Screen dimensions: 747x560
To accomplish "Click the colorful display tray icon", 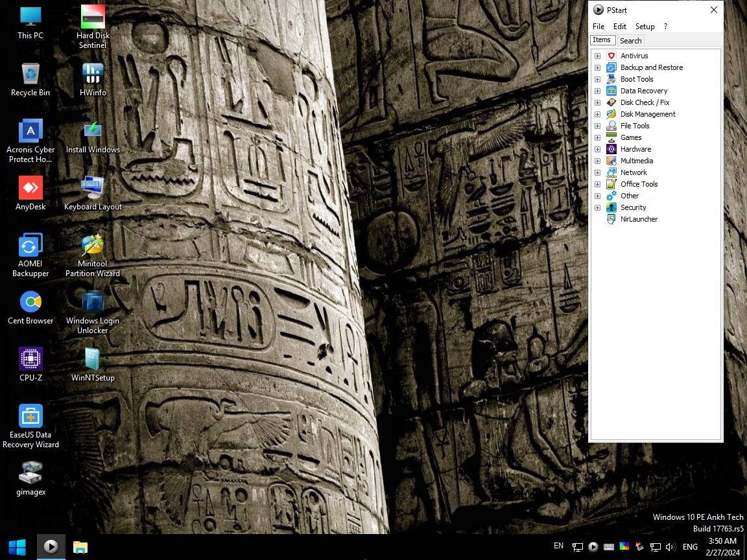I will (x=624, y=546).
